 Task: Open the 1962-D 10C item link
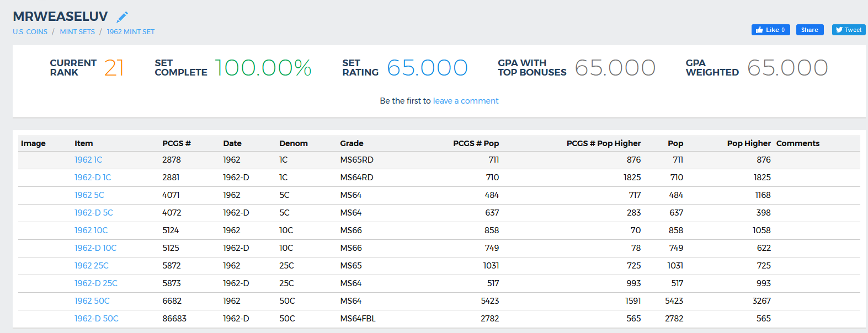(x=95, y=248)
